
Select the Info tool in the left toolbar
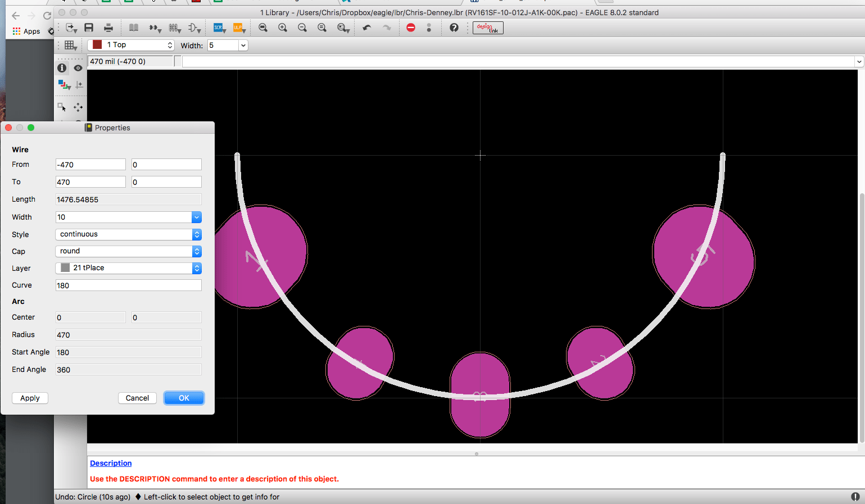tap(62, 67)
